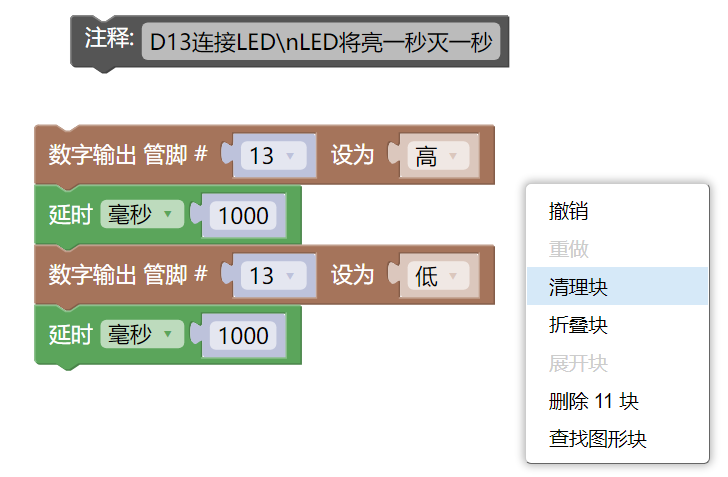Click 删除 11 块 option
Screen dimensions: 728x477
tap(593, 401)
